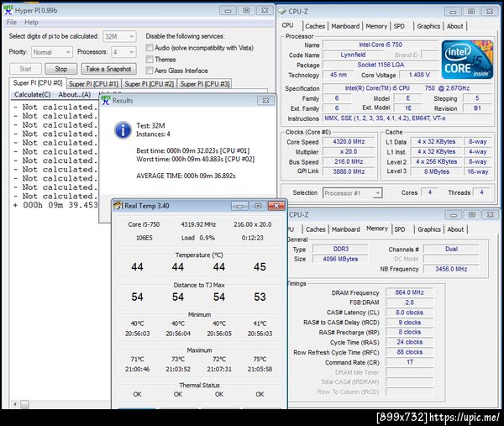Open the File menu in Hyper PI
The width and height of the screenshot is (504, 426).
[11, 22]
